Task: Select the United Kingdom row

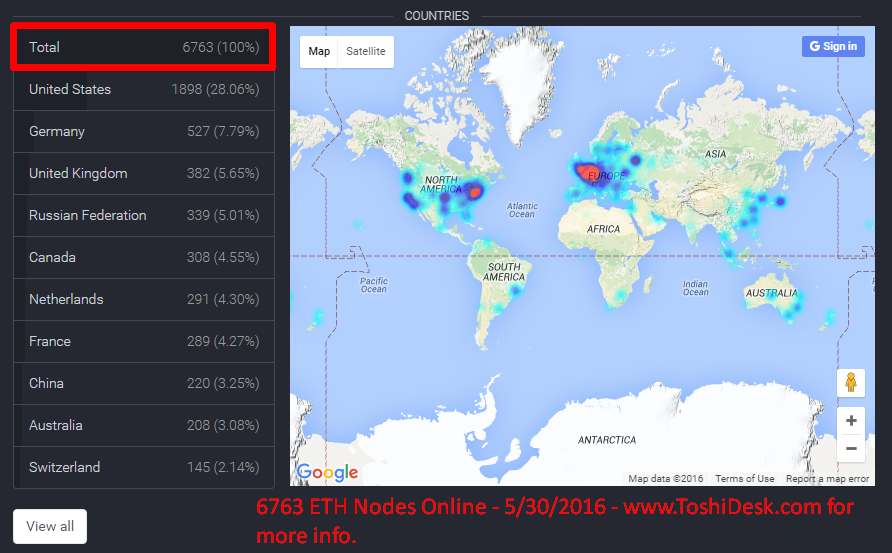Action: (x=144, y=174)
